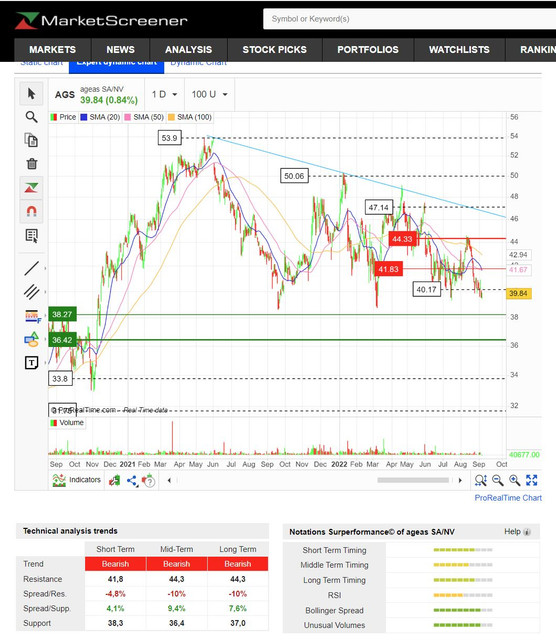Image resolution: width=556 pixels, height=640 pixels.
Task: Select the text annotation tool
Action: coord(31,362)
